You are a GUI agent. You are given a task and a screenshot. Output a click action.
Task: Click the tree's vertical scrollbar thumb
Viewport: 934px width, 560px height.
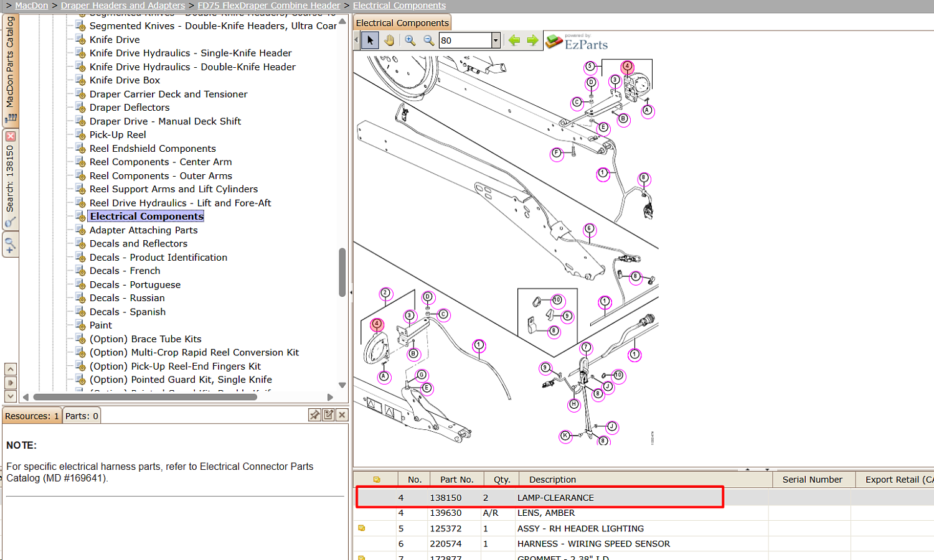[342, 273]
